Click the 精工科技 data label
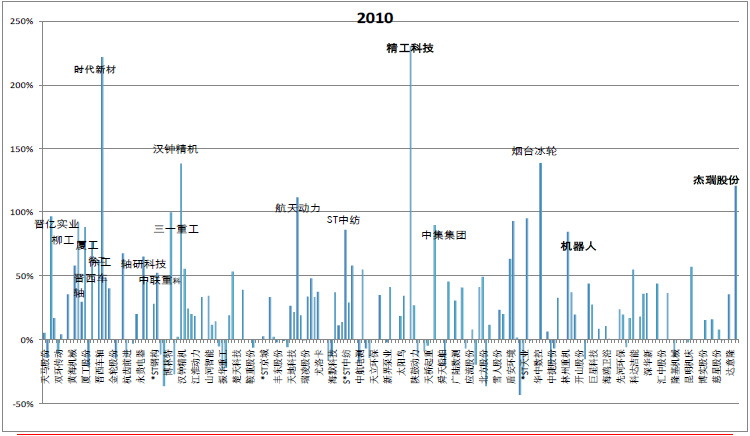Image resolution: width=750 pixels, height=436 pixels. click(x=410, y=48)
